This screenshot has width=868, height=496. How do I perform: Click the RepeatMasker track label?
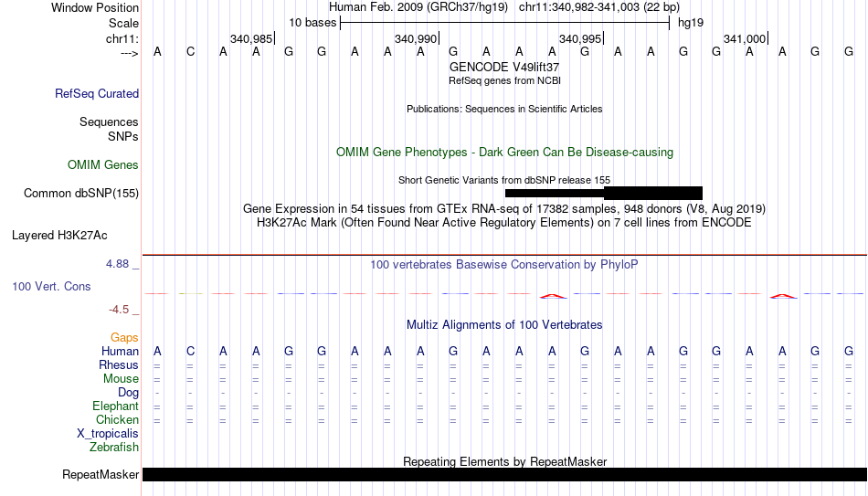coord(101,474)
